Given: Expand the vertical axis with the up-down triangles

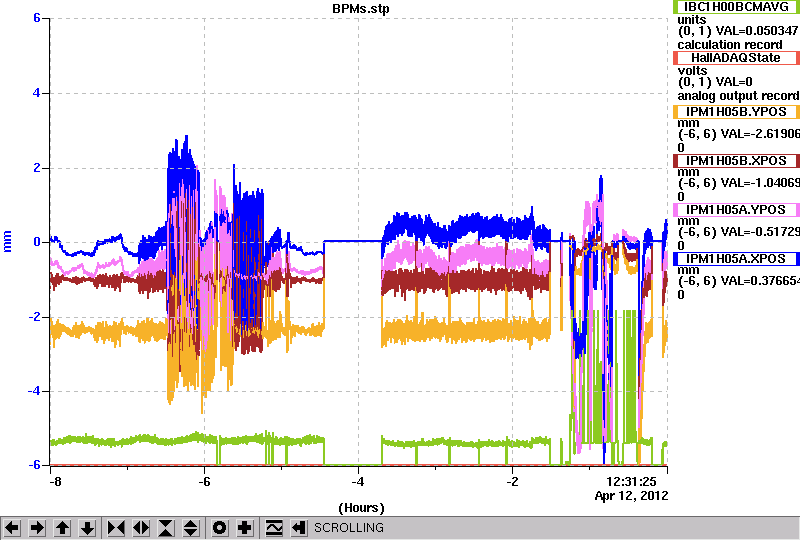Looking at the screenshot, I should tap(191, 528).
